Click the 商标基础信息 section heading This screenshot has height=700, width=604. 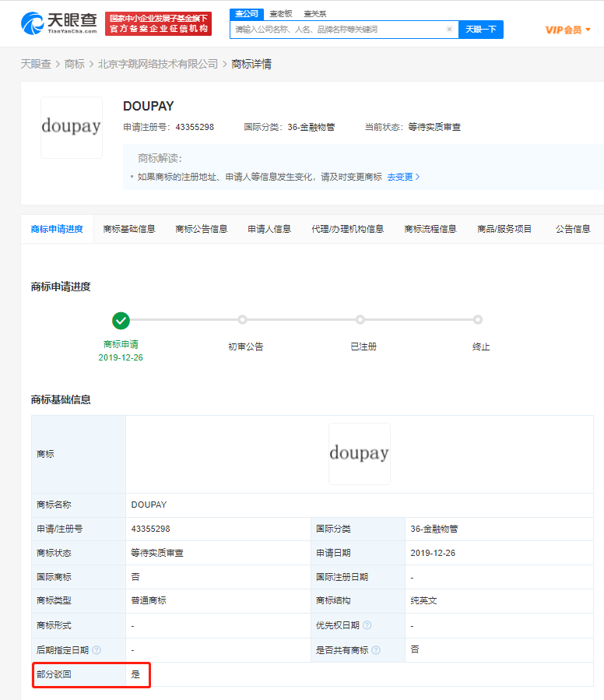click(61, 399)
